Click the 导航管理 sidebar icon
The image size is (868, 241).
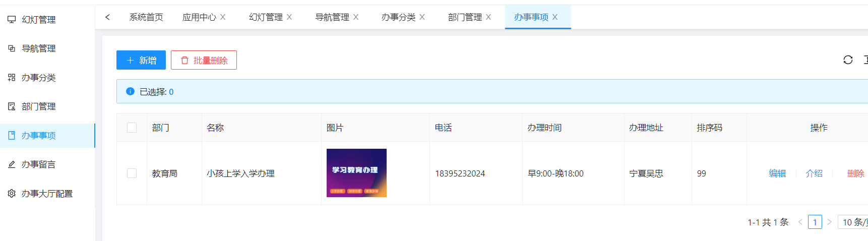[x=12, y=48]
